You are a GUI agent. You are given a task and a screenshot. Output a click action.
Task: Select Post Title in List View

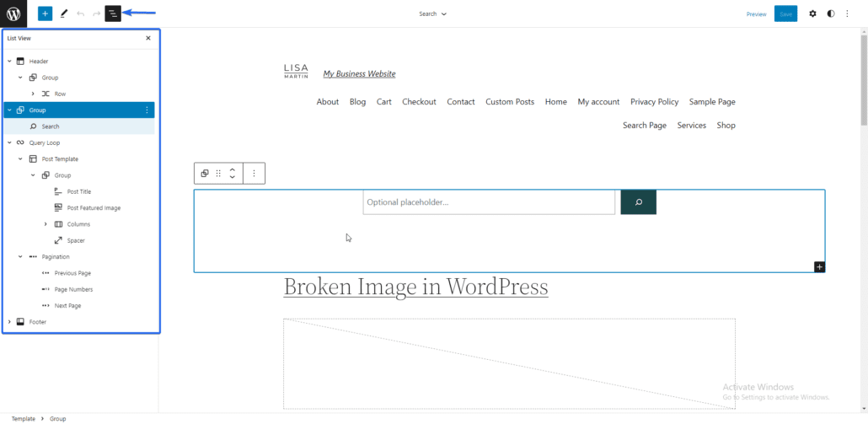click(x=79, y=191)
